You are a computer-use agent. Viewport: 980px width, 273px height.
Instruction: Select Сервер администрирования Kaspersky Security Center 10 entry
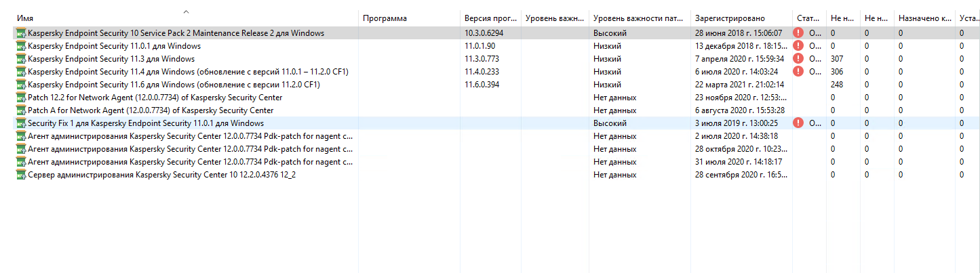click(161, 175)
